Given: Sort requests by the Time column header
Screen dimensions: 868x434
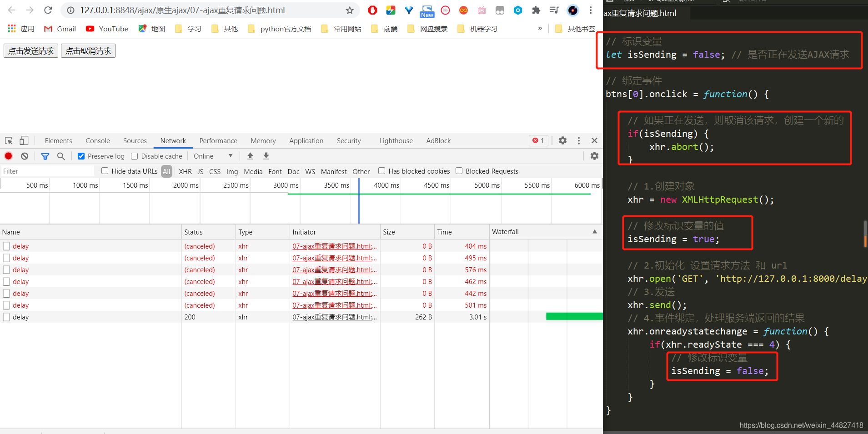Looking at the screenshot, I should click(x=462, y=232).
